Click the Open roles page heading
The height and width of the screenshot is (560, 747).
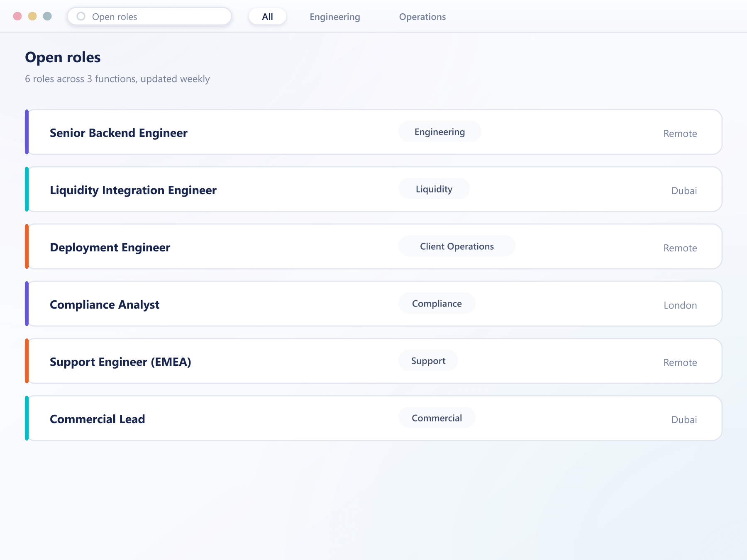point(63,57)
